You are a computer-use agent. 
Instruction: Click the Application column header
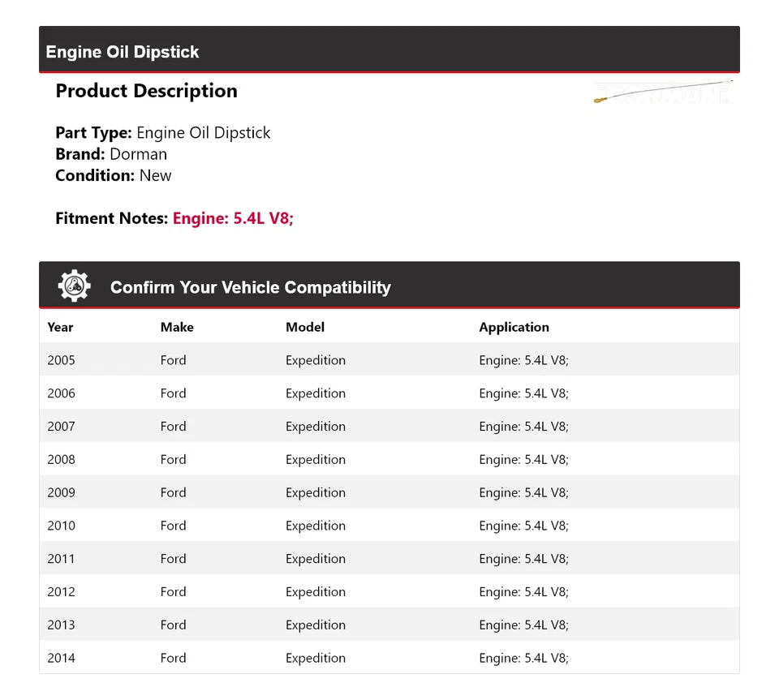click(514, 327)
